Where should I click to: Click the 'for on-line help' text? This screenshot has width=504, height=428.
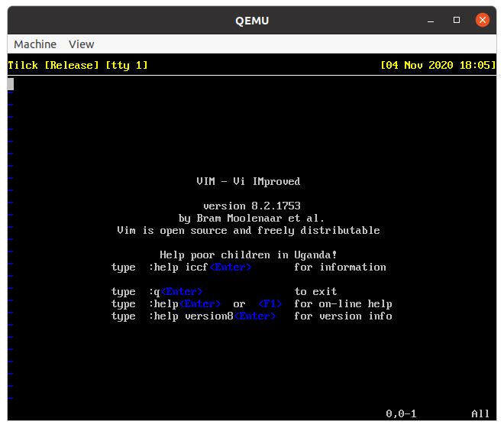pyautogui.click(x=343, y=304)
